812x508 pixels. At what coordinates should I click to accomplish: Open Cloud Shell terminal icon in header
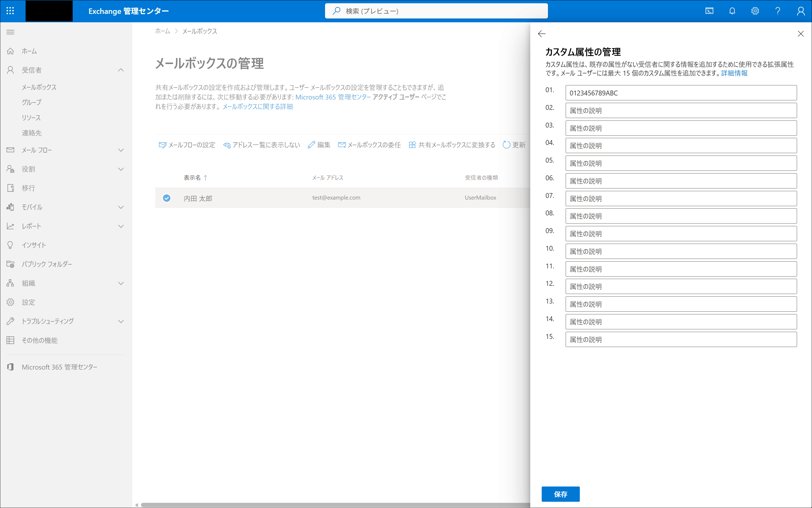click(709, 11)
